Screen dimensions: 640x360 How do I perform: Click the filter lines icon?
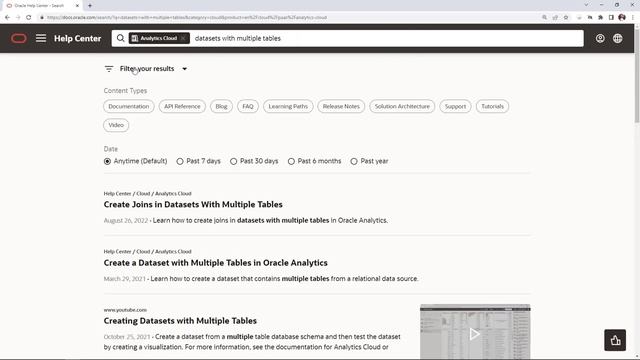tap(109, 69)
